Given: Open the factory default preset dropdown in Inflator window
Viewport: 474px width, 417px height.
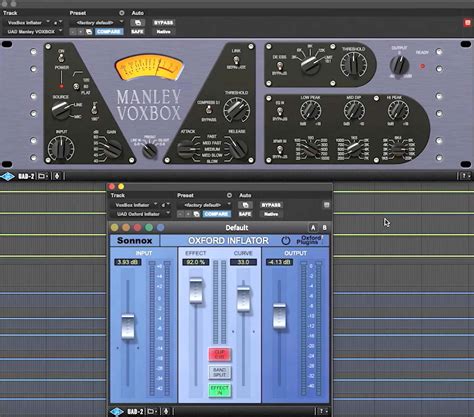Looking at the screenshot, I should [x=204, y=205].
